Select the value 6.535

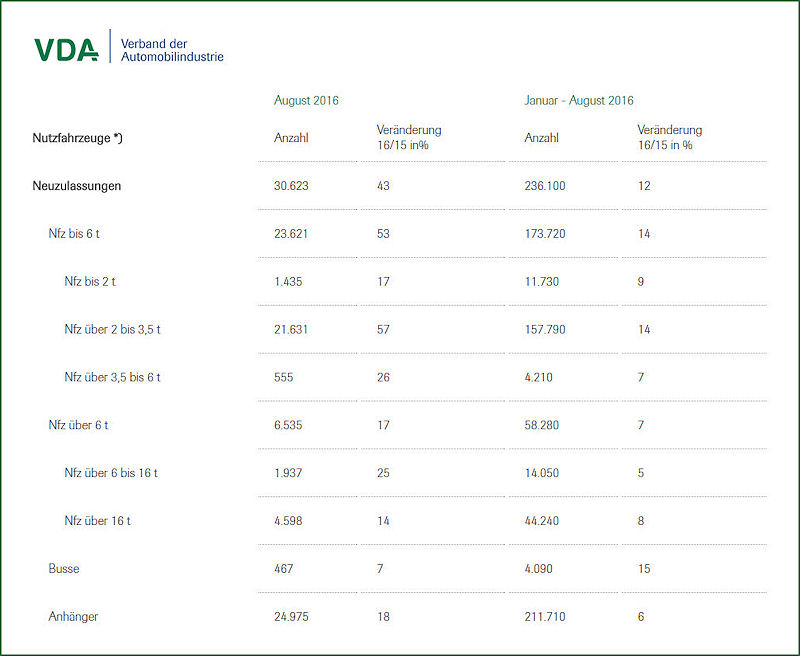(x=288, y=425)
